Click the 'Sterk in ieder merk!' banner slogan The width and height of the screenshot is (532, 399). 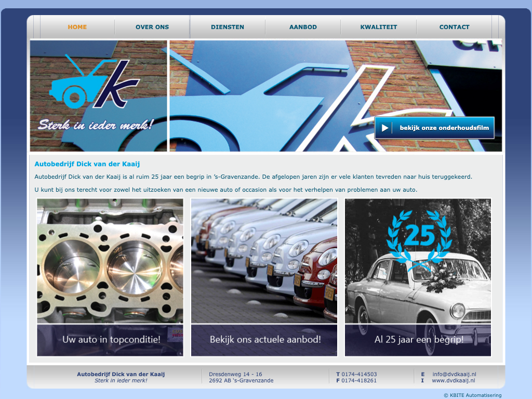pyautogui.click(x=95, y=125)
